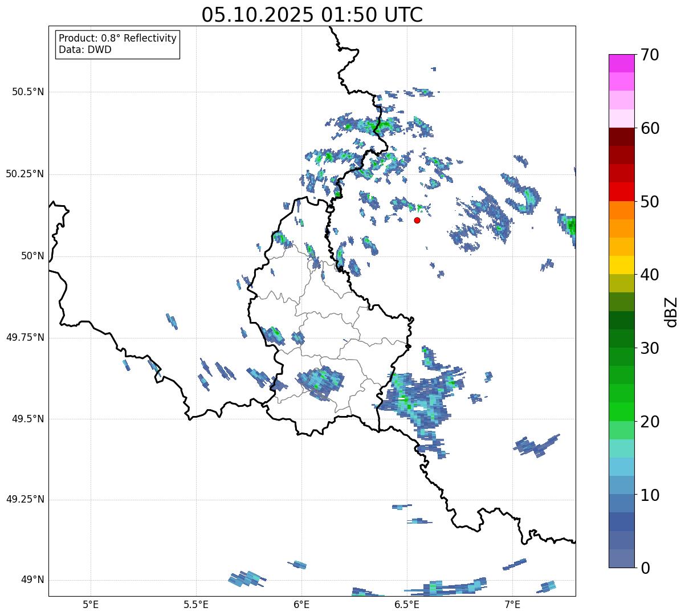Click the colorbar tick label 0

point(645,568)
